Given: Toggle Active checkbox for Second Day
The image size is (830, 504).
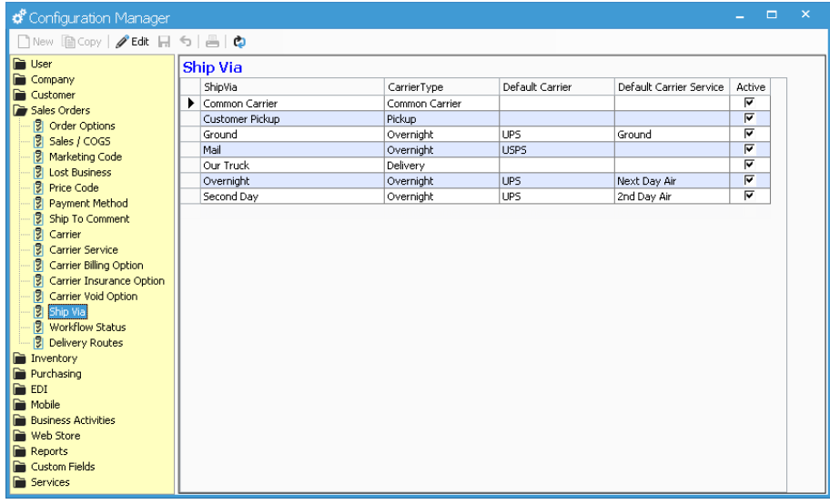Looking at the screenshot, I should (x=749, y=196).
